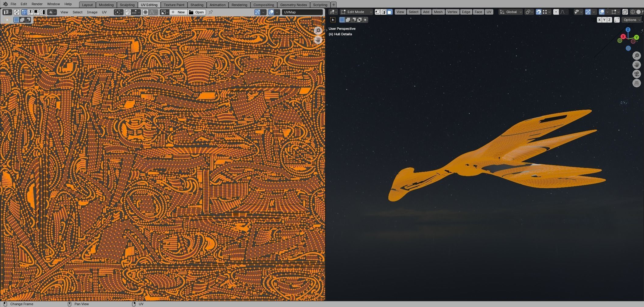This screenshot has width=644, height=307.
Task: Select face mode in 3D viewport
Action: point(390,12)
